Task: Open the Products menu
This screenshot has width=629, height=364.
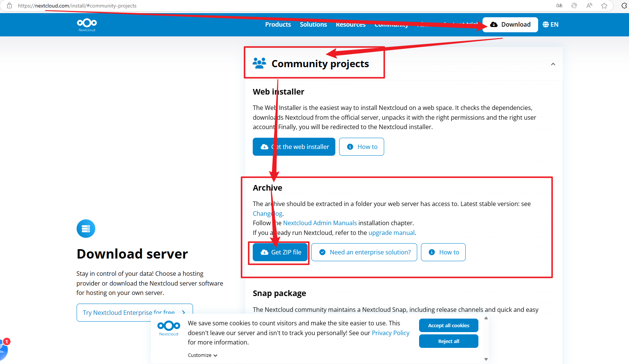Action: coord(278,24)
